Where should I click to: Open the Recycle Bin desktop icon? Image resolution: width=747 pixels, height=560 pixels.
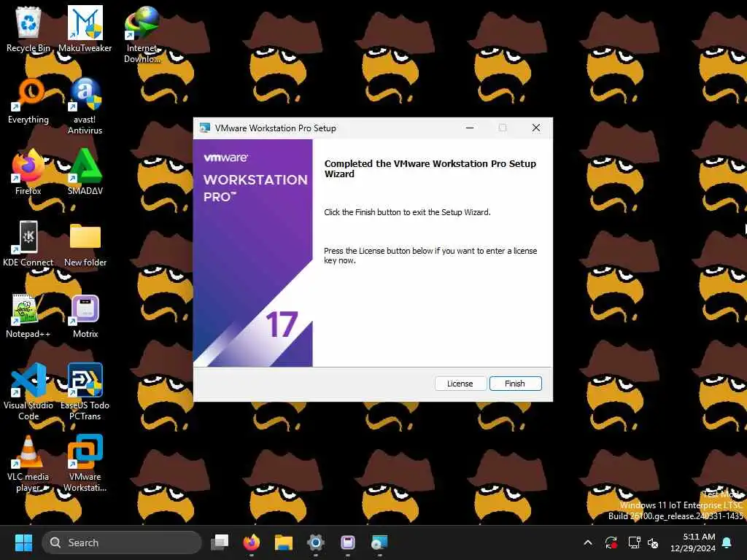click(x=28, y=29)
